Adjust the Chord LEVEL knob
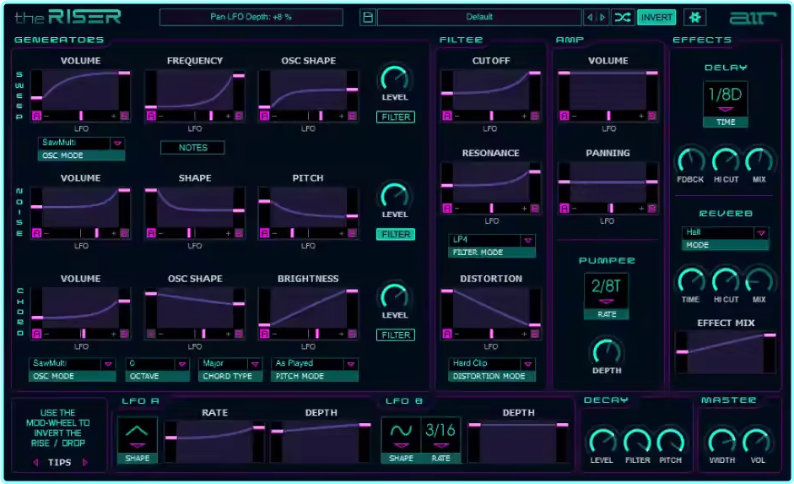 click(x=394, y=296)
